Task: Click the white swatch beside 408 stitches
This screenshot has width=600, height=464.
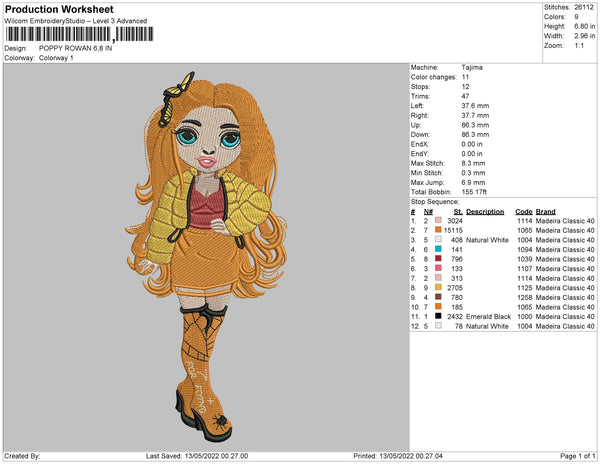Action: point(438,239)
